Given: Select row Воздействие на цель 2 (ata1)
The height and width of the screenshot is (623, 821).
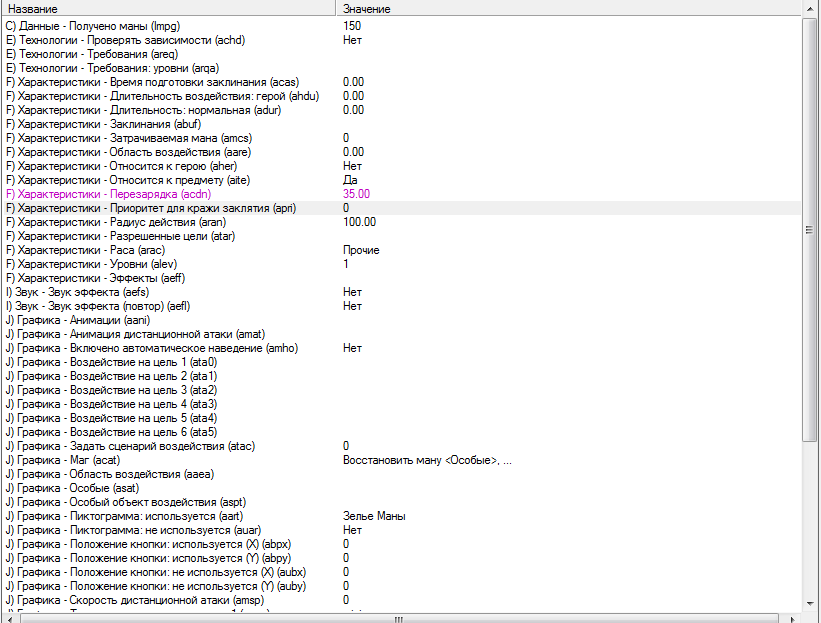Looking at the screenshot, I should [x=402, y=376].
